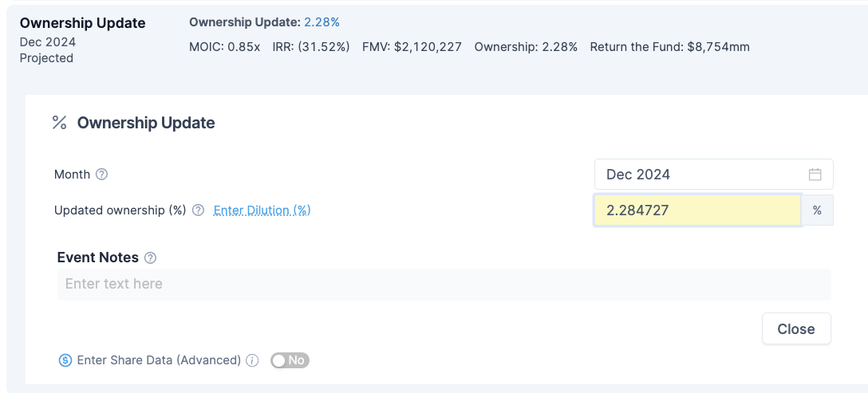The image size is (868, 393).
Task: Click the Dec 2024 Projected header subtitle
Action: pos(46,49)
